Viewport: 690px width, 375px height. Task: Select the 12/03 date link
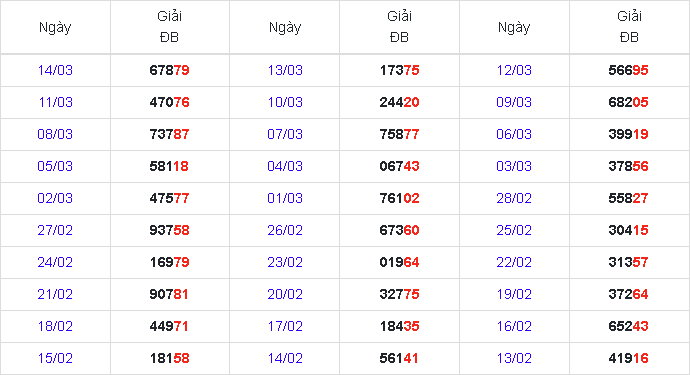point(514,70)
